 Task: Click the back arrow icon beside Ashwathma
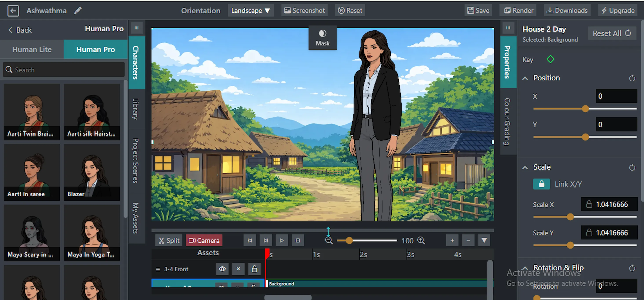pos(13,11)
